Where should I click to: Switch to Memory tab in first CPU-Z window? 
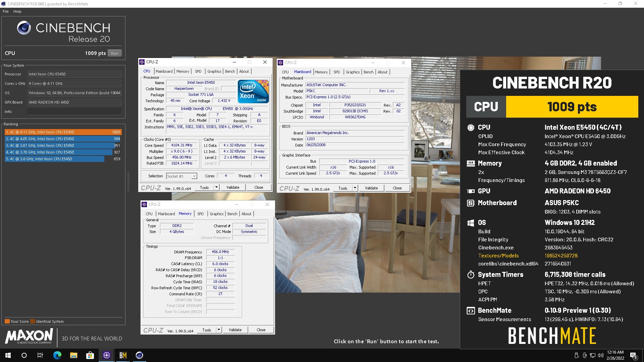[x=183, y=71]
